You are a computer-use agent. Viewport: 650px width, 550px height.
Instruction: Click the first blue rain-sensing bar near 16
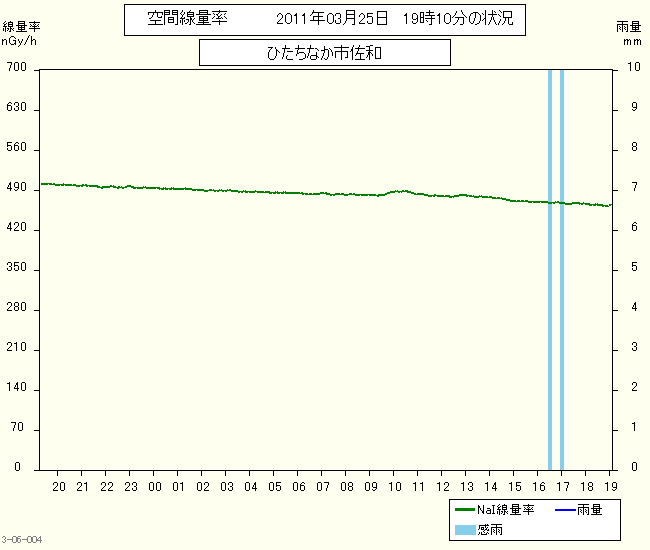click(550, 270)
